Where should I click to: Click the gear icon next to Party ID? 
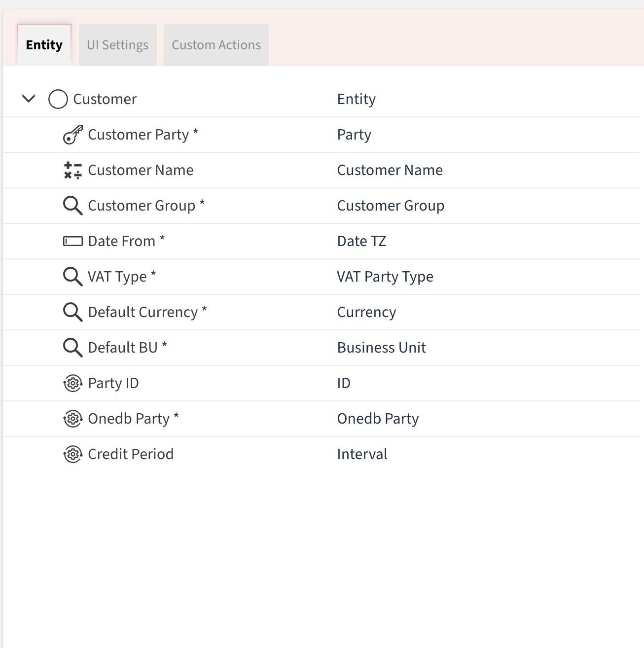click(72, 383)
